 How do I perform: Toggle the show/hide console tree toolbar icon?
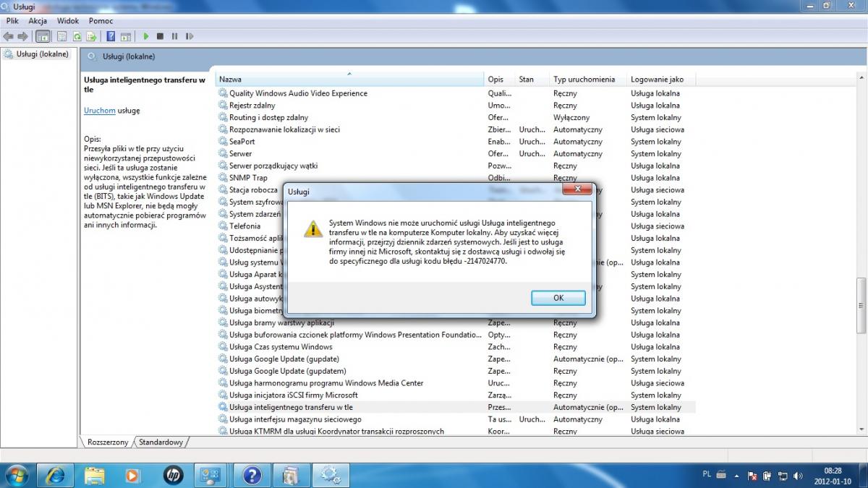tap(43, 36)
